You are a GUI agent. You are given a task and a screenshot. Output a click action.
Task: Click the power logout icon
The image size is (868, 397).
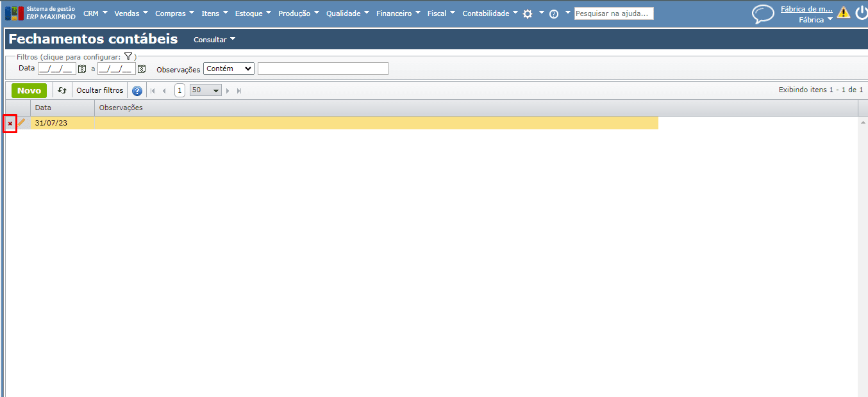point(861,12)
